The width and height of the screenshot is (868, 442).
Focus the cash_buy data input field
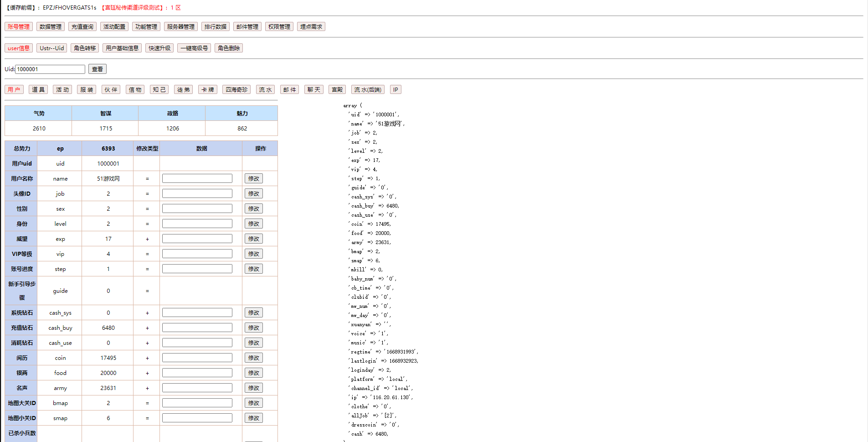pos(197,328)
